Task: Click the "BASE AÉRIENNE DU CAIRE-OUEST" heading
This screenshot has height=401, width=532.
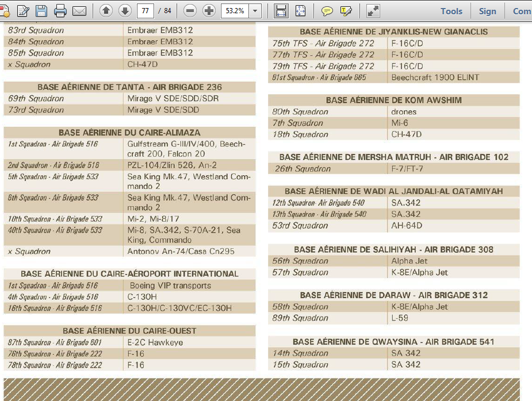Action: pyautogui.click(x=129, y=331)
